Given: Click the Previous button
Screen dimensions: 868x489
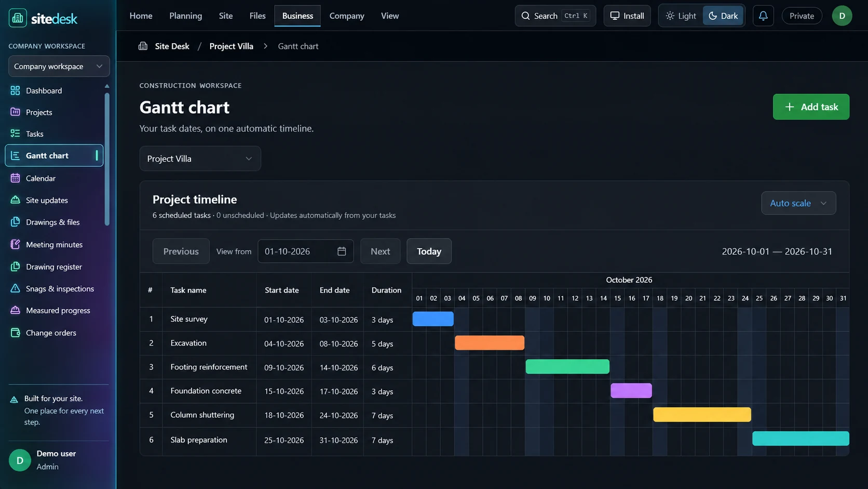Looking at the screenshot, I should (x=181, y=251).
